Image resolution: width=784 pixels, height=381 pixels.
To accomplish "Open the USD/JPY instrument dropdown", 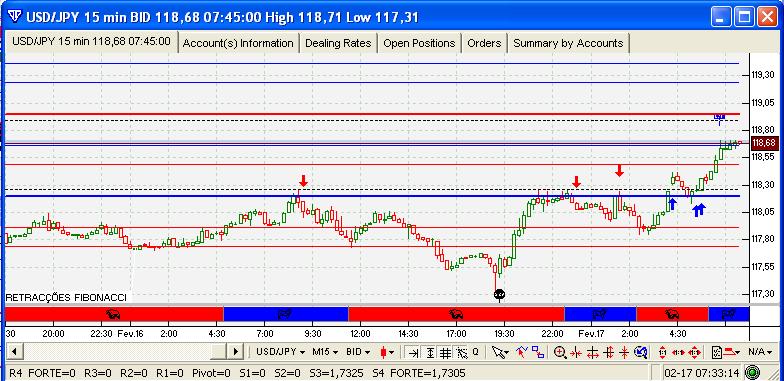I will tap(280, 352).
